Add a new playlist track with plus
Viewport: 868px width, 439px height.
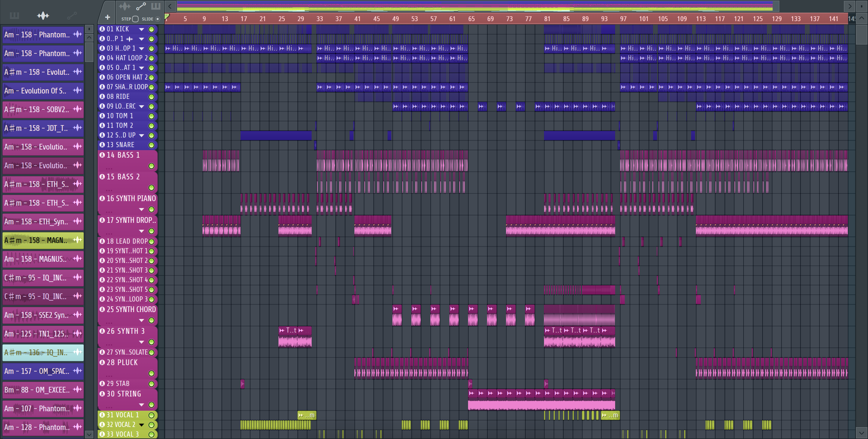pyautogui.click(x=108, y=17)
